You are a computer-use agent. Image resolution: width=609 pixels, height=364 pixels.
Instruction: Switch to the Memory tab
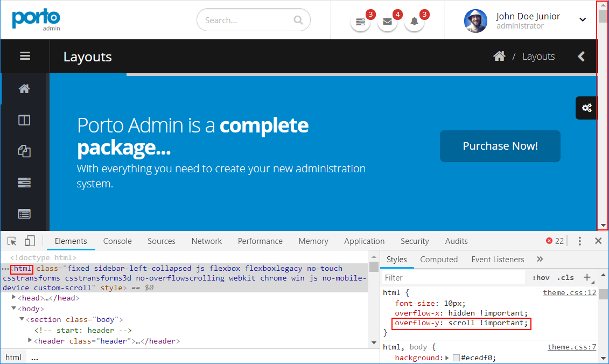point(313,241)
